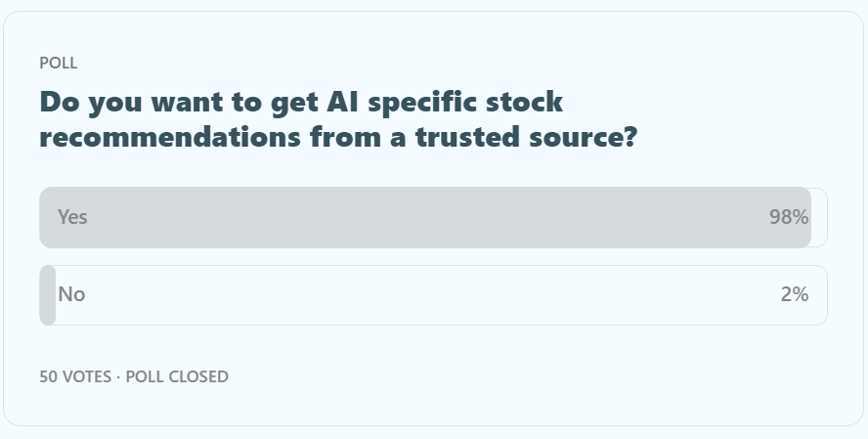
Task: Click the POLL header label
Action: [x=59, y=63]
